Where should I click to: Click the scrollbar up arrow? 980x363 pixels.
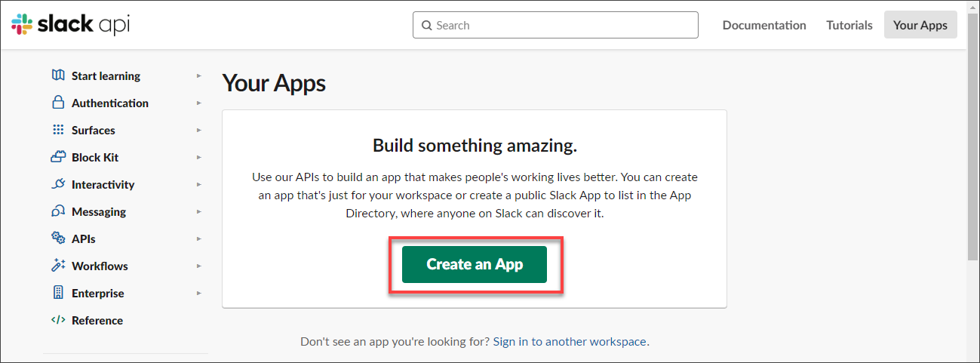(x=973, y=7)
